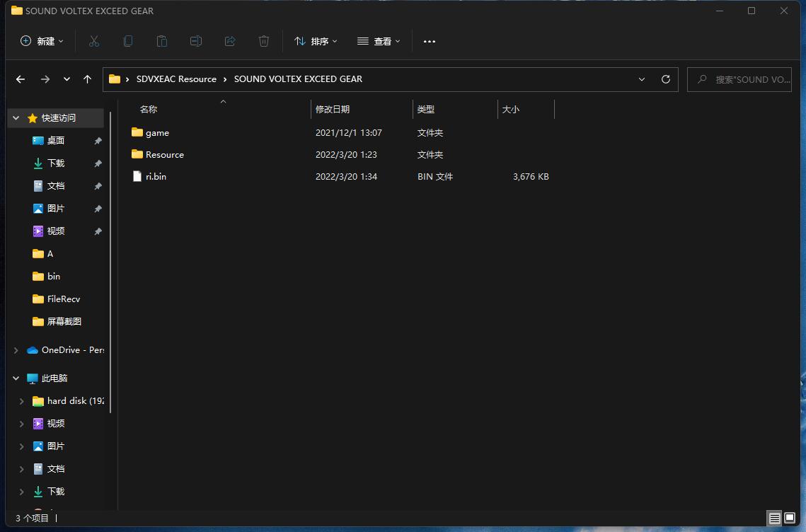The height and width of the screenshot is (532, 806).
Task: Click the Share icon in toolbar
Action: tap(230, 41)
